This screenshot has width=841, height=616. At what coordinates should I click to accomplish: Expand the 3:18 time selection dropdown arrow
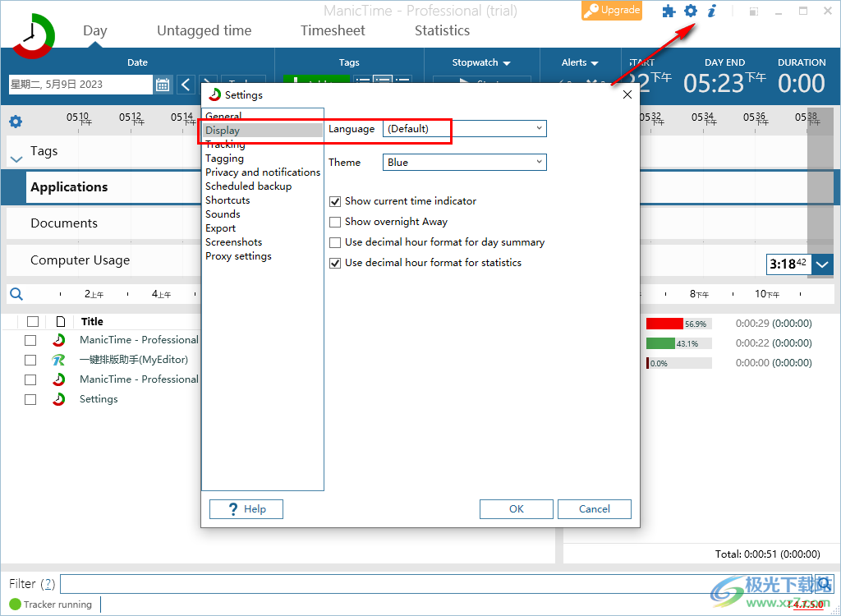tap(823, 264)
